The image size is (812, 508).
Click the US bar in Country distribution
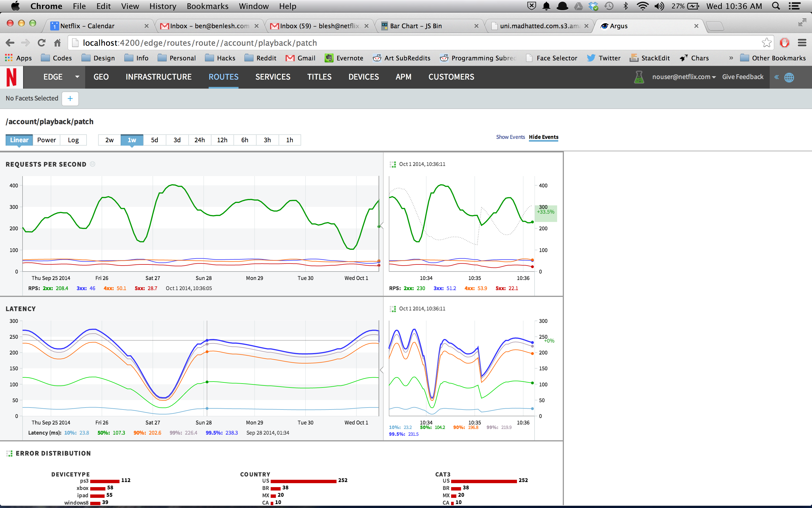[303, 481]
